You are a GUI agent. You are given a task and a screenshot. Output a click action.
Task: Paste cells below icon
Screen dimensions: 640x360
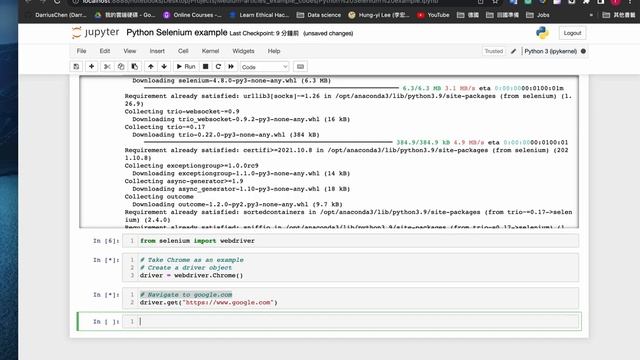coord(135,67)
